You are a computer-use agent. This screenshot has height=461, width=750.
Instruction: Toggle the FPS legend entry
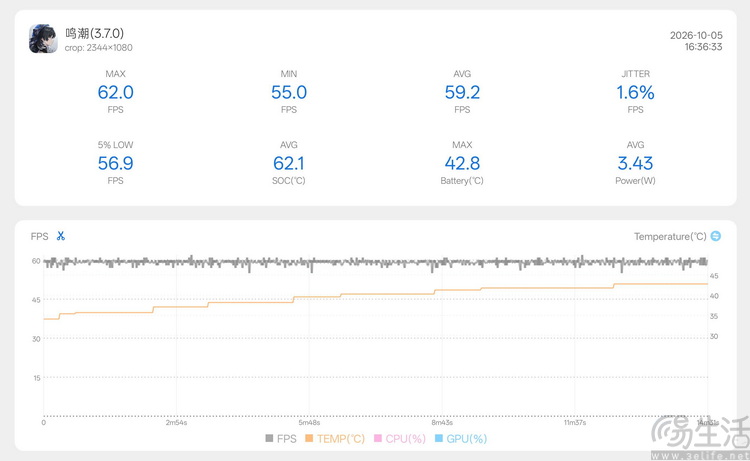coord(281,439)
